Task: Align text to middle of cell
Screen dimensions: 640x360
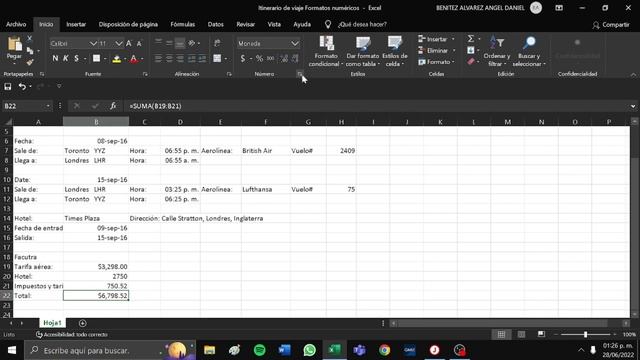Action: (169, 43)
